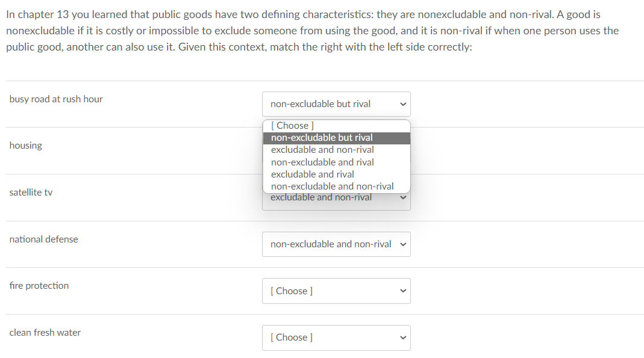Click the 'busy road at rush hour' label
Viewport: 644px width, 358px height.
[56, 99]
